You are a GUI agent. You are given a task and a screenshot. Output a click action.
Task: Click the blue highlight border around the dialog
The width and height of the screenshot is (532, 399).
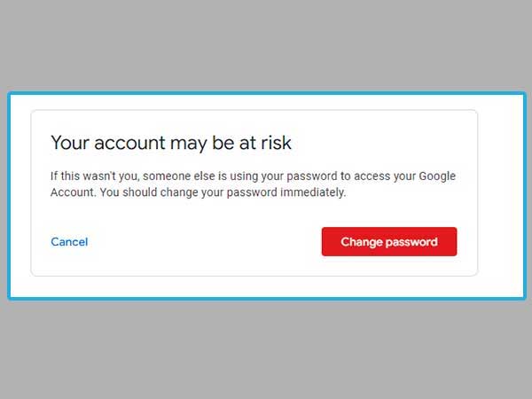pyautogui.click(x=266, y=93)
